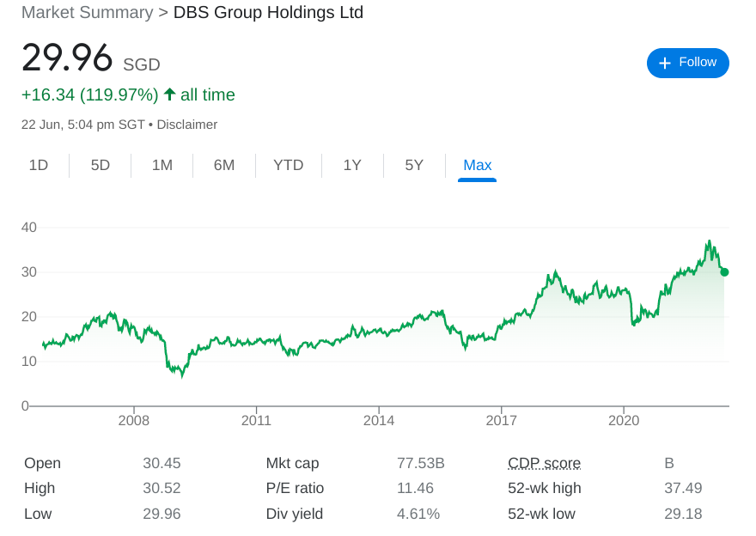The height and width of the screenshot is (536, 756).
Task: Click the 2008 x-axis label
Action: 133,421
